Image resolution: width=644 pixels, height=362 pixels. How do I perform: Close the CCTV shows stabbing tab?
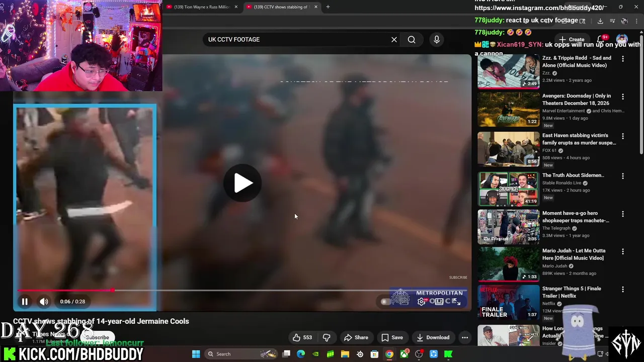(x=316, y=7)
